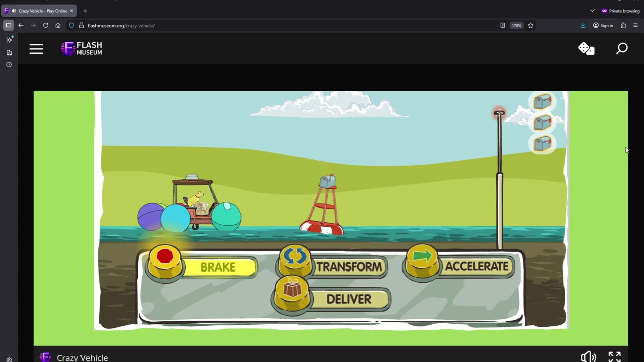Bookmark this page with the star

(530, 25)
